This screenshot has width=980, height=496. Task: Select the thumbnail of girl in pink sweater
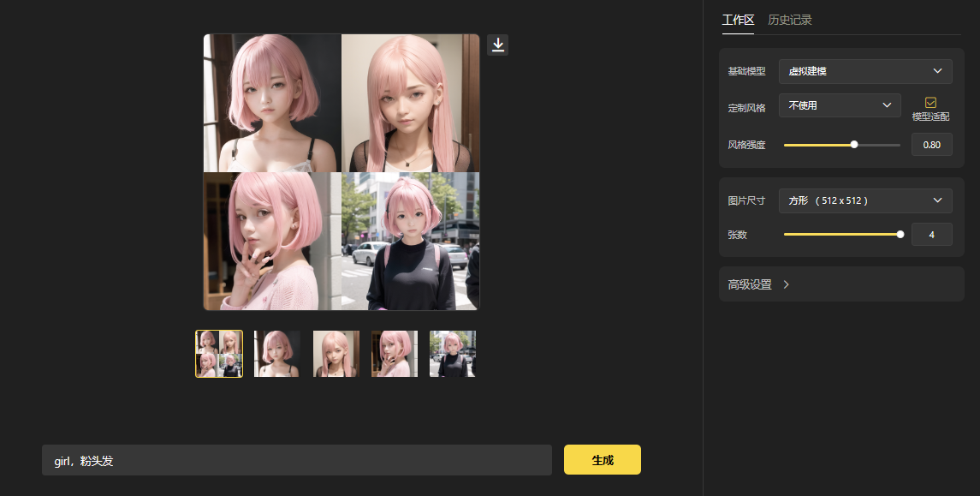coord(395,354)
